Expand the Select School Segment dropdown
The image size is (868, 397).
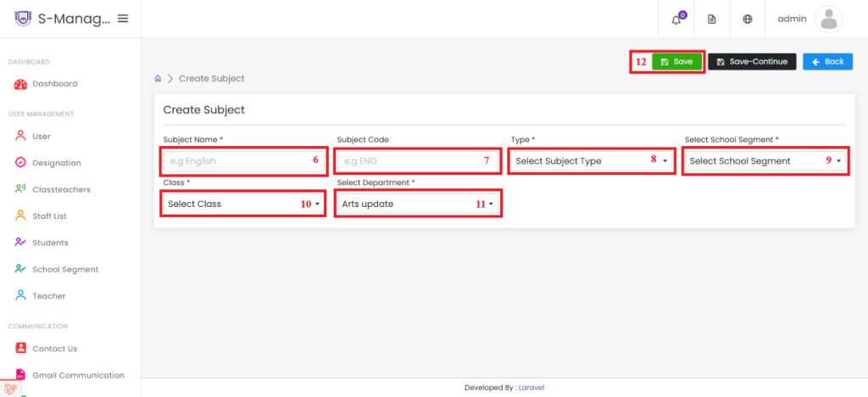pos(765,161)
